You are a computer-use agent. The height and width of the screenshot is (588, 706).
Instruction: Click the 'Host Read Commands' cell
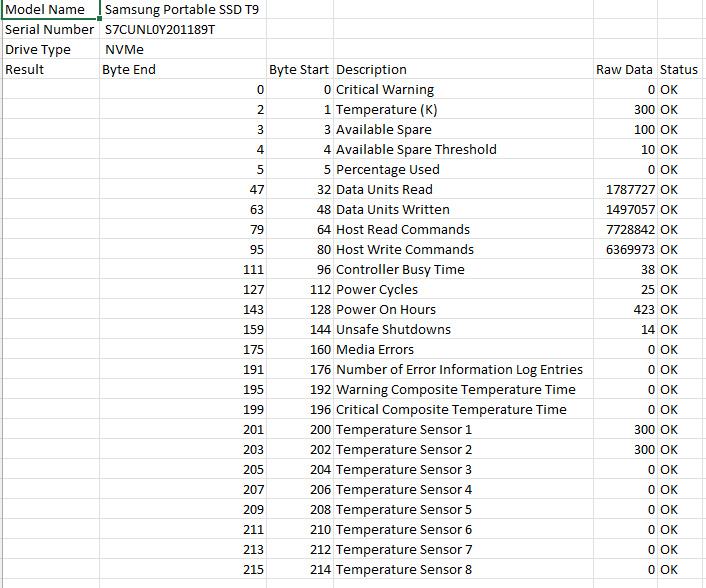pos(463,229)
